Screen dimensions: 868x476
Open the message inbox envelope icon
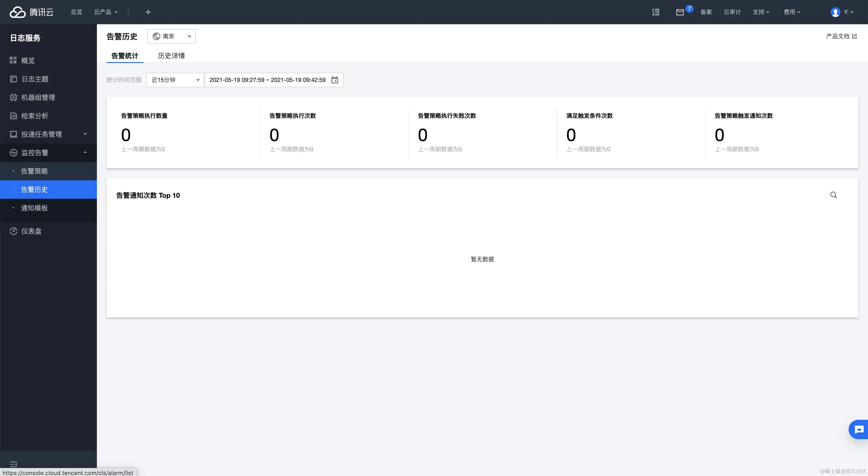pos(680,12)
